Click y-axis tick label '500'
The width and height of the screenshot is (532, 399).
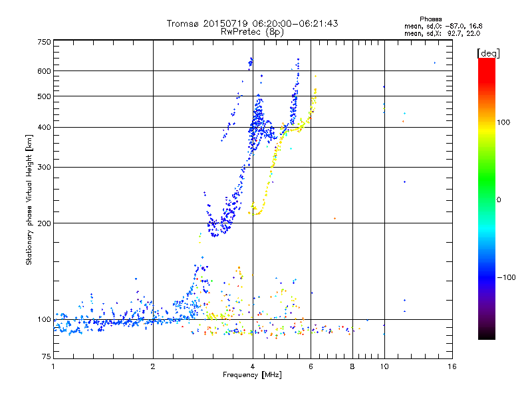(x=44, y=96)
